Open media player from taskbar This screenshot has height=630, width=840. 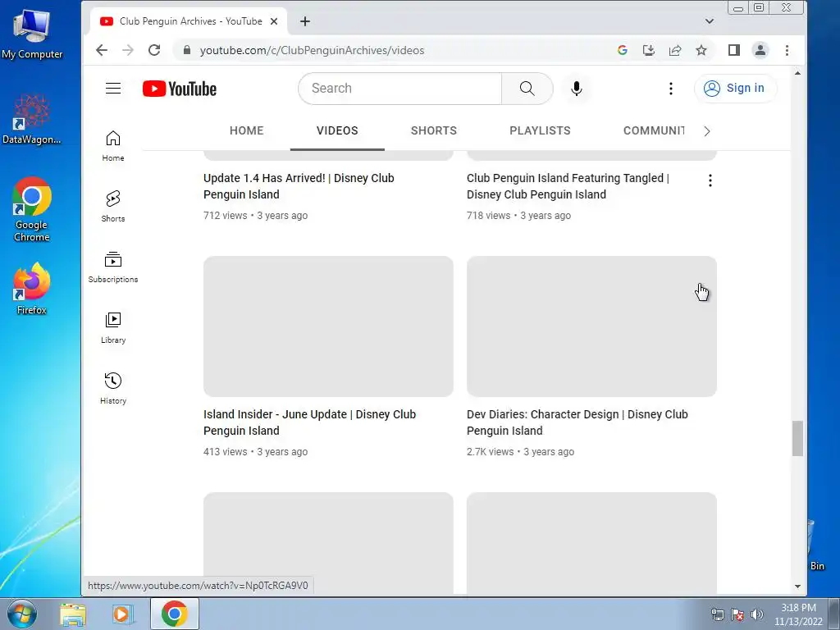click(x=121, y=614)
